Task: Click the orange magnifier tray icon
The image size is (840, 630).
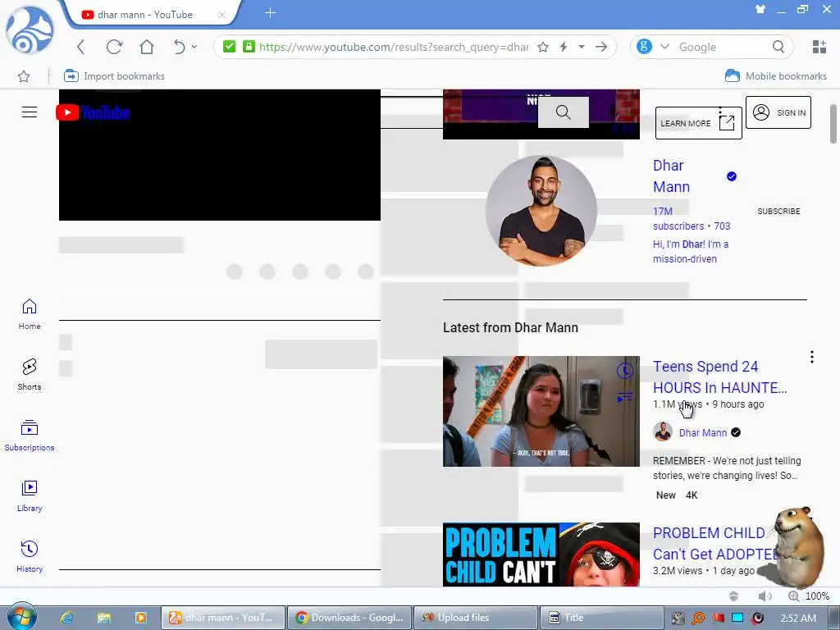Action: [x=698, y=619]
